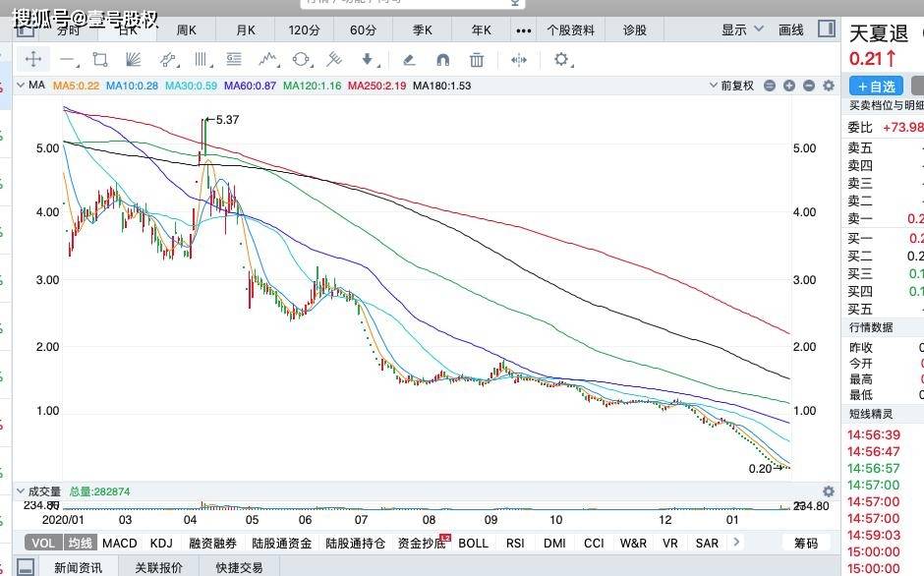Click the eraser tool icon
This screenshot has height=576, width=924.
(x=409, y=59)
